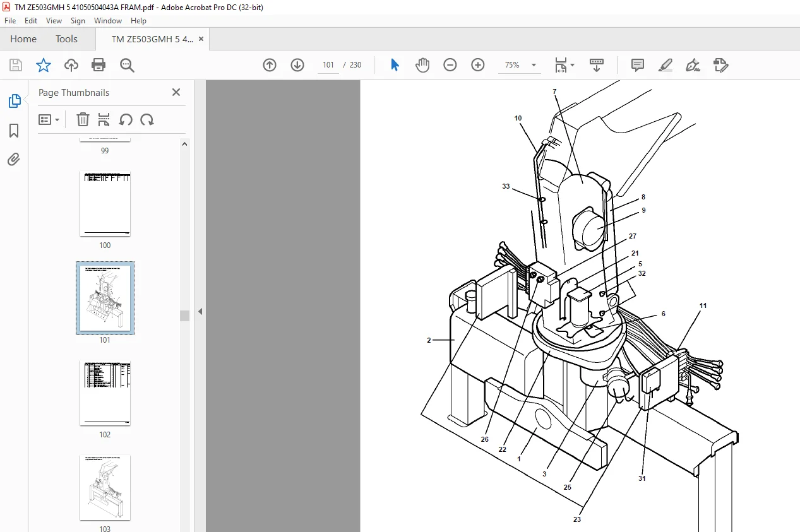Choose the hand pan tool
800x532 pixels.
point(422,65)
